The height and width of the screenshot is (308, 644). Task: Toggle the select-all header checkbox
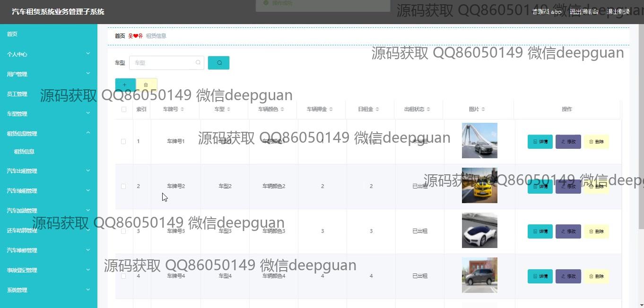point(124,109)
